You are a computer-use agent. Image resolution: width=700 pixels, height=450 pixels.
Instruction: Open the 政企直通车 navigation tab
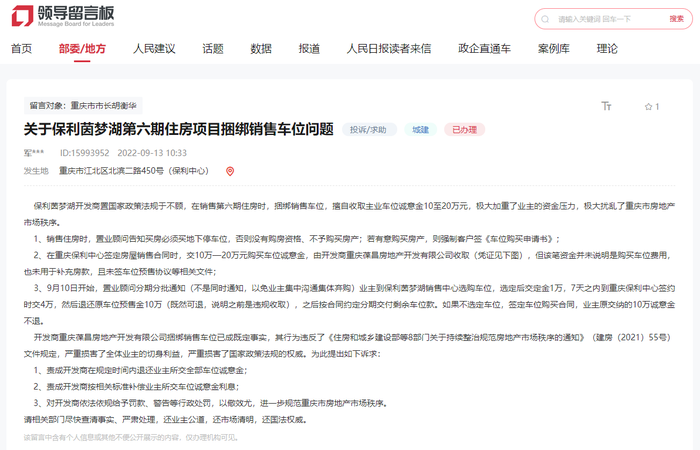click(x=484, y=48)
